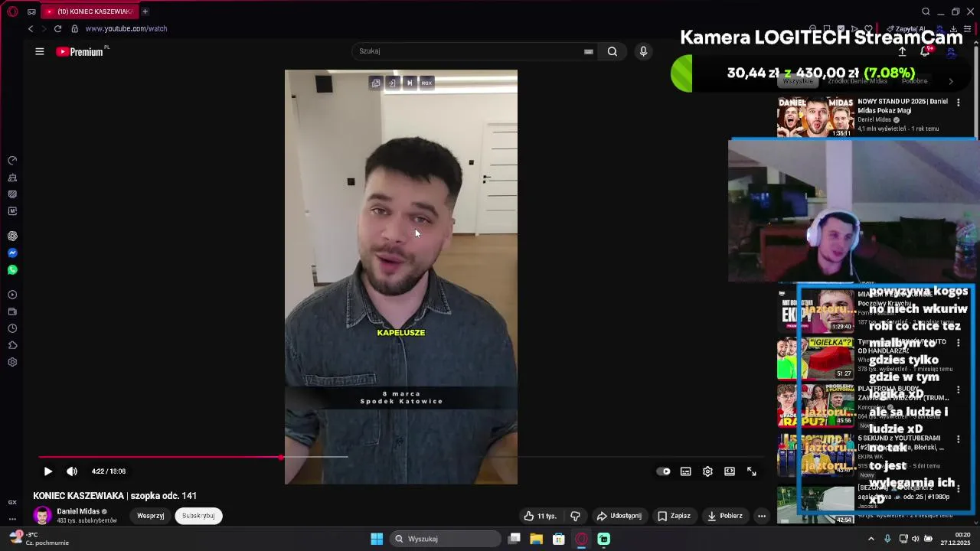980x551 pixels.
Task: Open File Explorer from taskbar
Action: (536, 539)
